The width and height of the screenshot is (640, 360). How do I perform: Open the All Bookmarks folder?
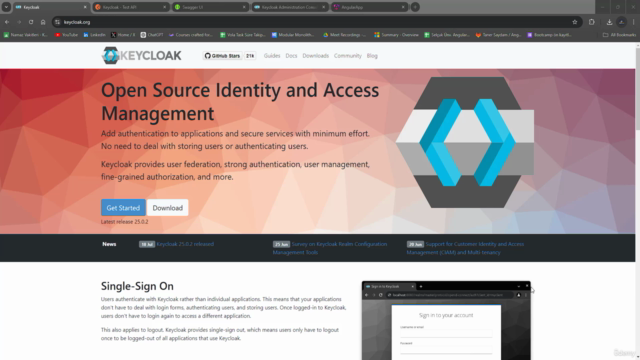click(x=620, y=35)
